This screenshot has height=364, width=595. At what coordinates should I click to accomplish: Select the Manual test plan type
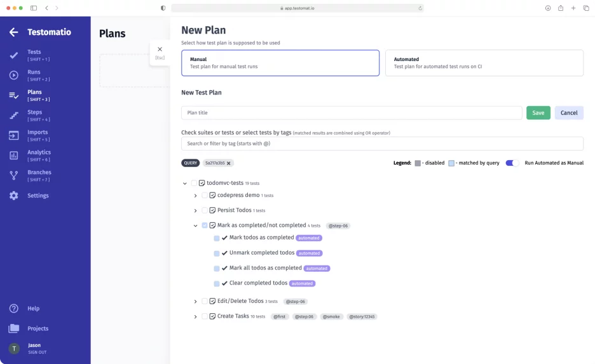coord(280,63)
